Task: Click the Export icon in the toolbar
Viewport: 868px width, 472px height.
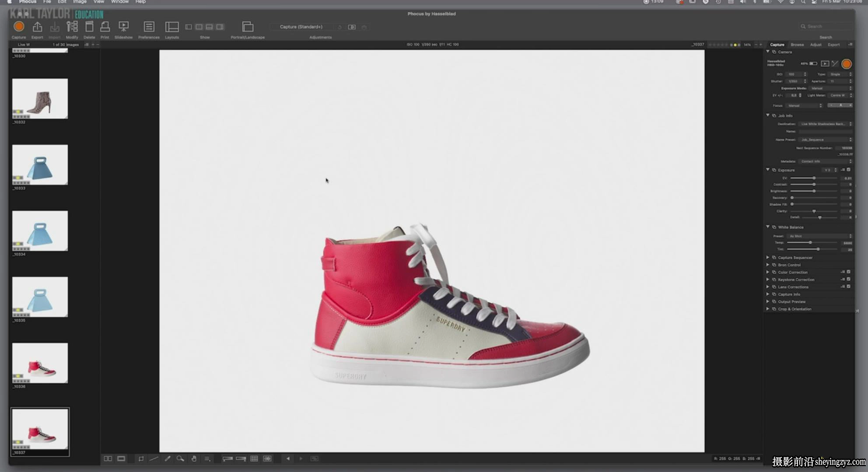Action: tap(38, 27)
